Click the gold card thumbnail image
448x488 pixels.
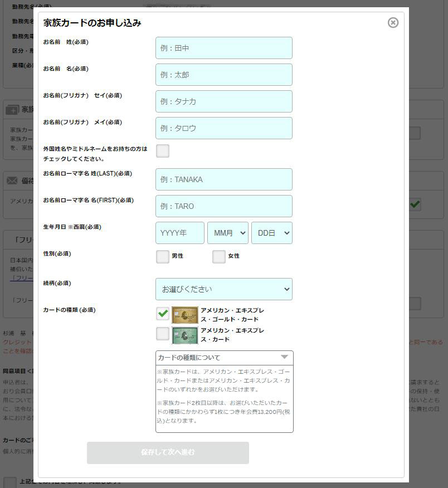tap(185, 315)
